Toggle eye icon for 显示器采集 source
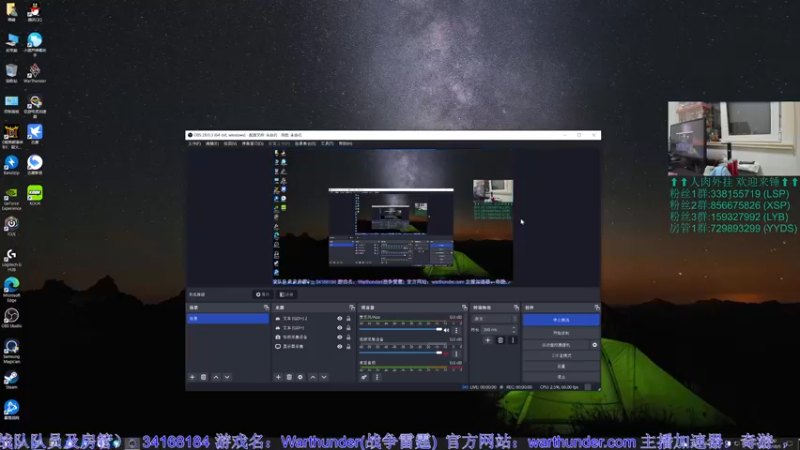Image resolution: width=800 pixels, height=450 pixels. 339,346
